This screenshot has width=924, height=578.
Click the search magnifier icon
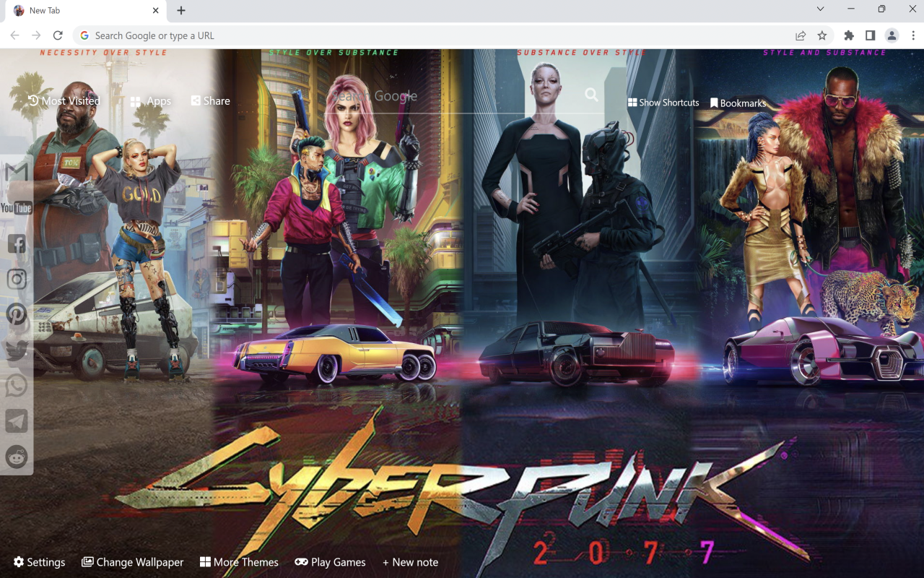coord(592,95)
